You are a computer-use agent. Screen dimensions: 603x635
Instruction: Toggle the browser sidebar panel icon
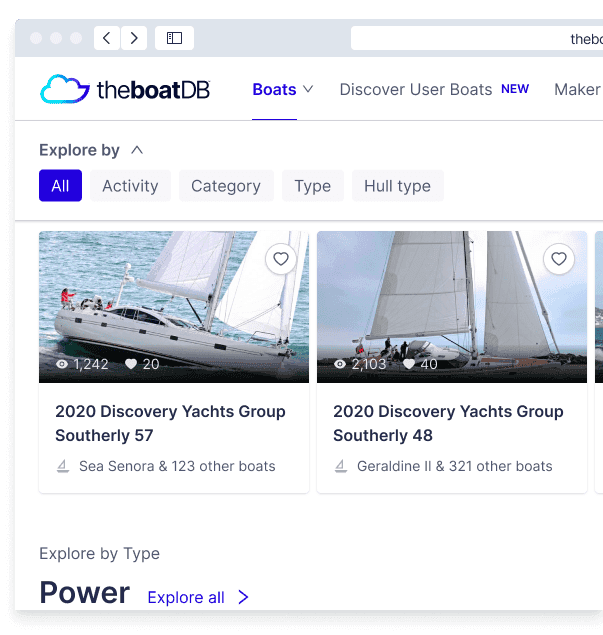pos(174,38)
